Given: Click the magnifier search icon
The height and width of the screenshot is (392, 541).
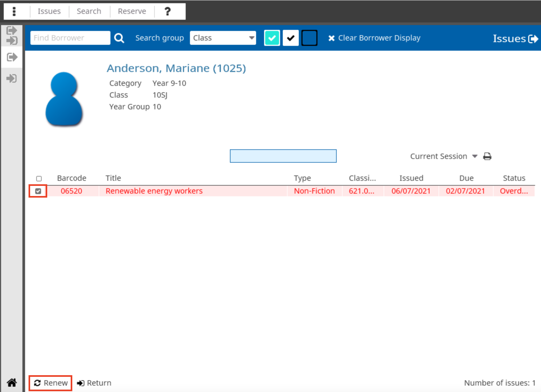Looking at the screenshot, I should tap(119, 38).
